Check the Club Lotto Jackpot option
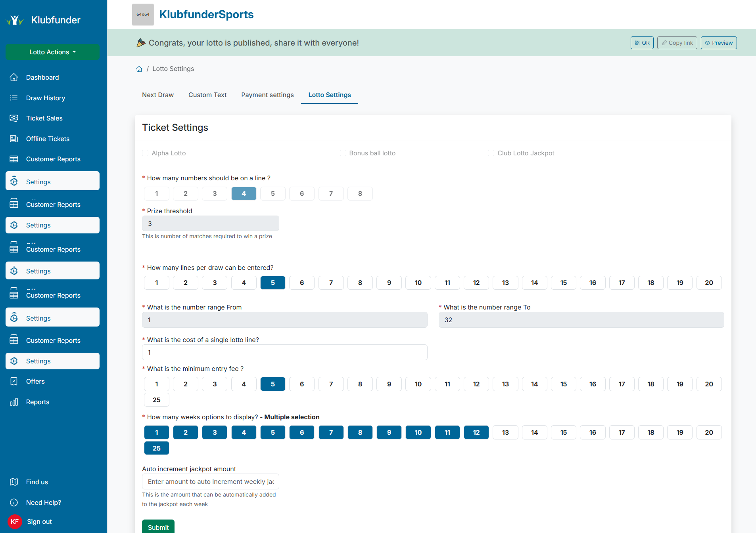The width and height of the screenshot is (756, 533). coord(491,153)
